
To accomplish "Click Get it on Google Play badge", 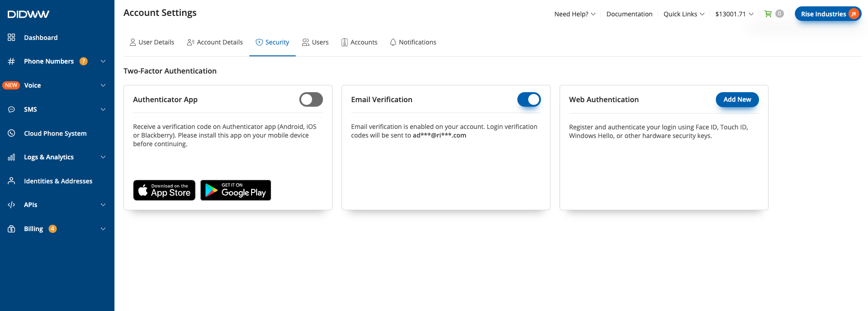I will [x=236, y=190].
